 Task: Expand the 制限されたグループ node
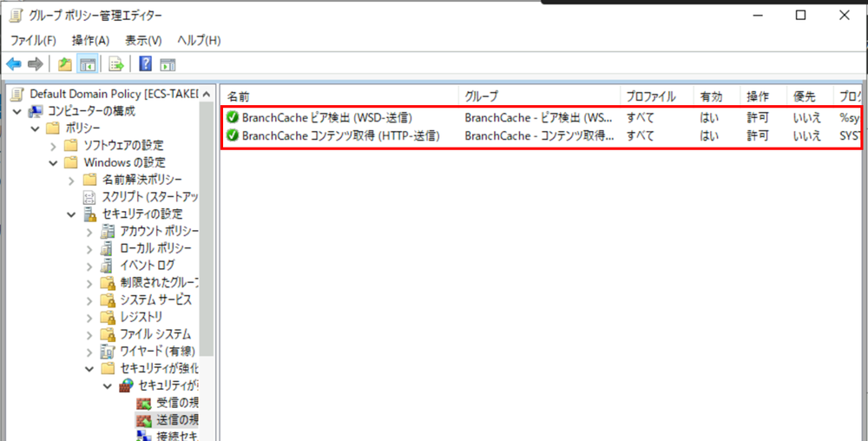[x=89, y=283]
